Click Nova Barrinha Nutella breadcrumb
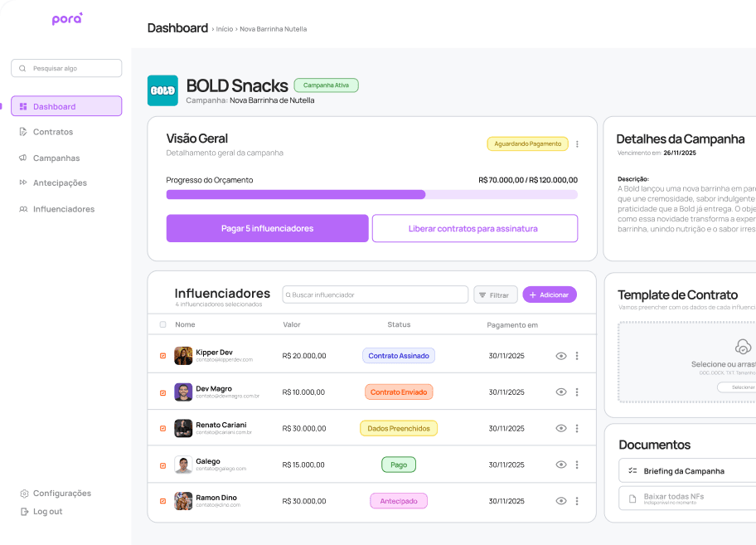 tap(273, 29)
